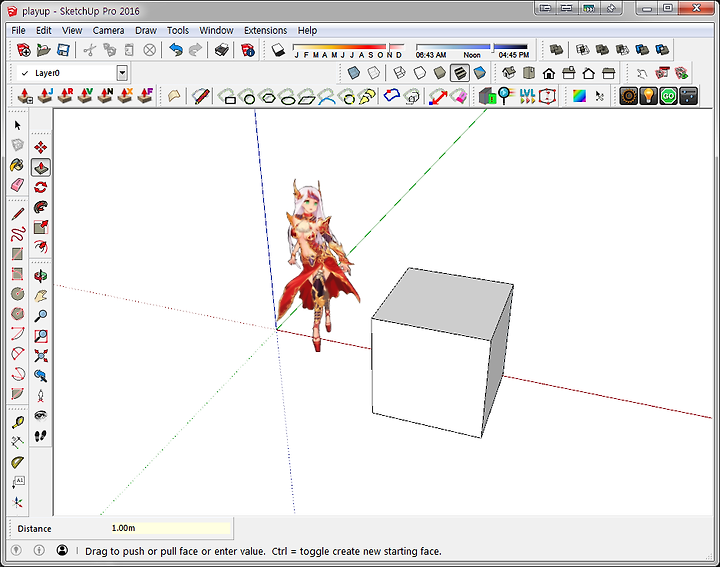Screen dimensions: 720x567
Task: Click the Undo arrow
Action: (176, 50)
